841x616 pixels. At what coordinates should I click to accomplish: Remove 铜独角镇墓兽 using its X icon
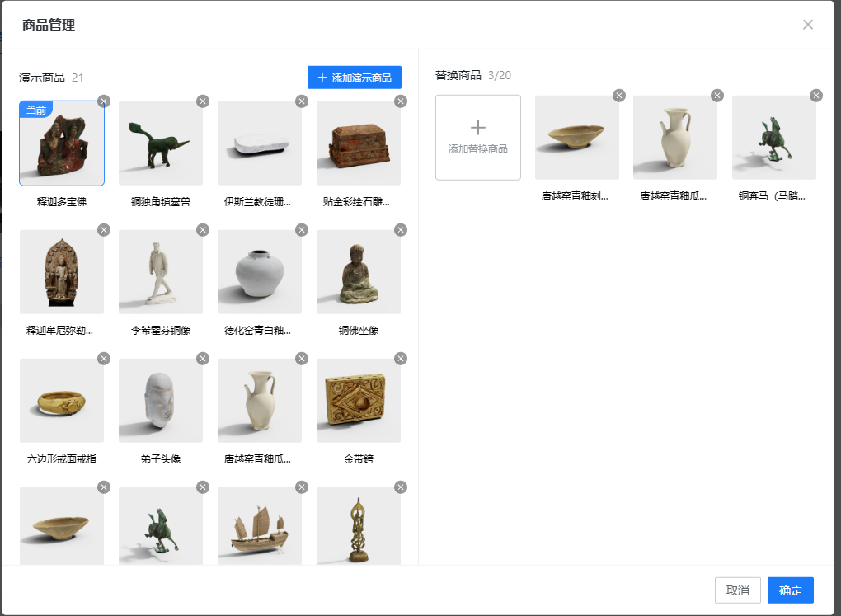click(203, 101)
